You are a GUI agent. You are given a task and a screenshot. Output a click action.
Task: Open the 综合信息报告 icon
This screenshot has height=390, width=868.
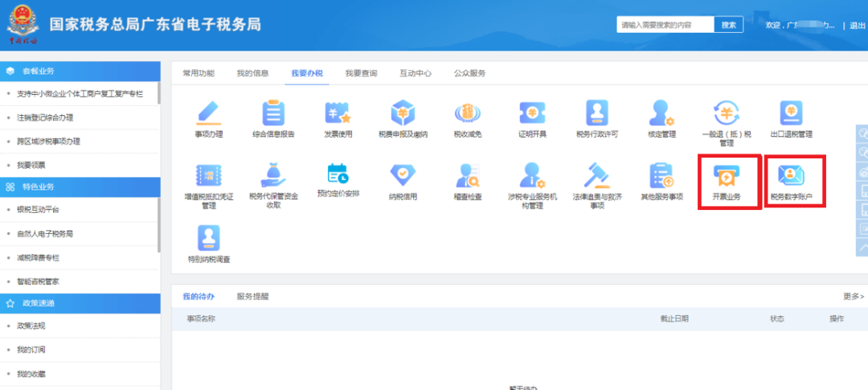coord(273,113)
